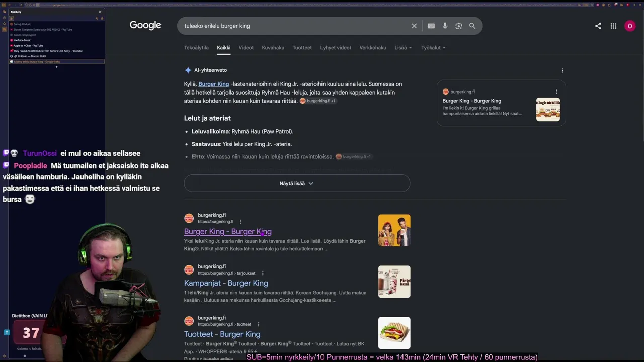Click the favicon of the Tuotteet result

tap(189, 321)
